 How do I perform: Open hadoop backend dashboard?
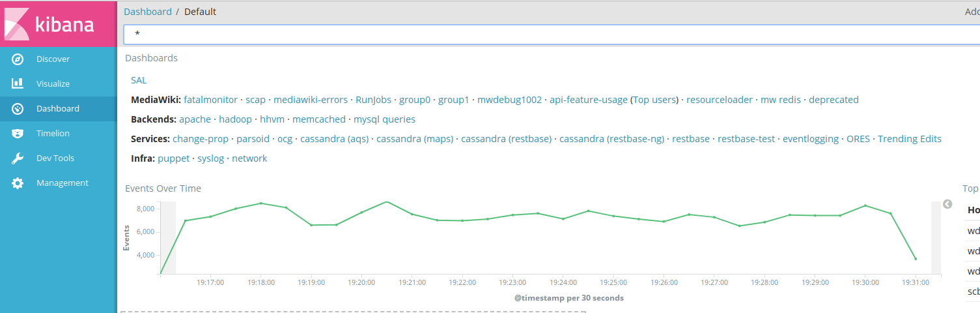235,119
